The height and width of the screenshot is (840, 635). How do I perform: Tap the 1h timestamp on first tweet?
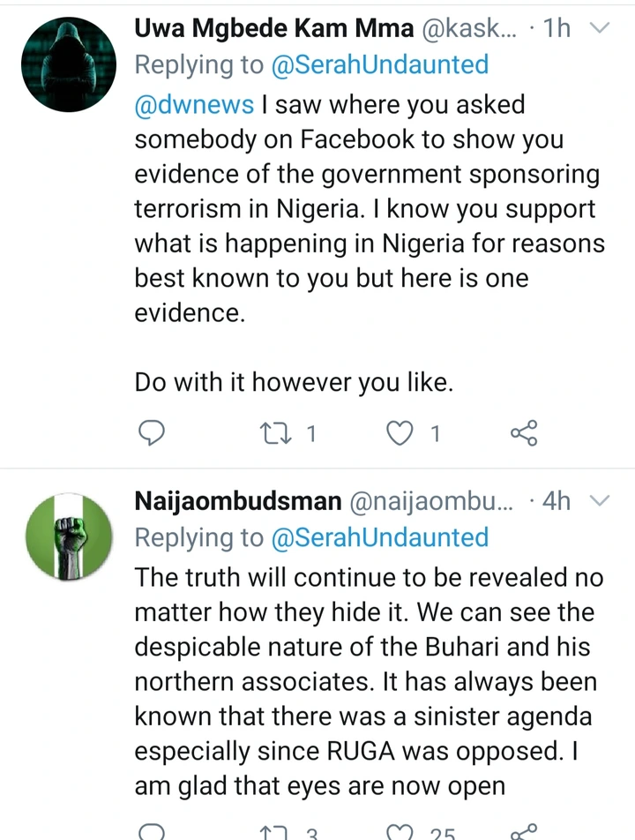click(x=557, y=28)
